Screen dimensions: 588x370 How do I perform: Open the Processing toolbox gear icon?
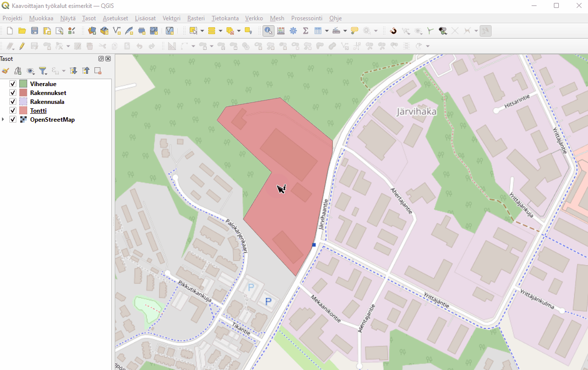[293, 31]
